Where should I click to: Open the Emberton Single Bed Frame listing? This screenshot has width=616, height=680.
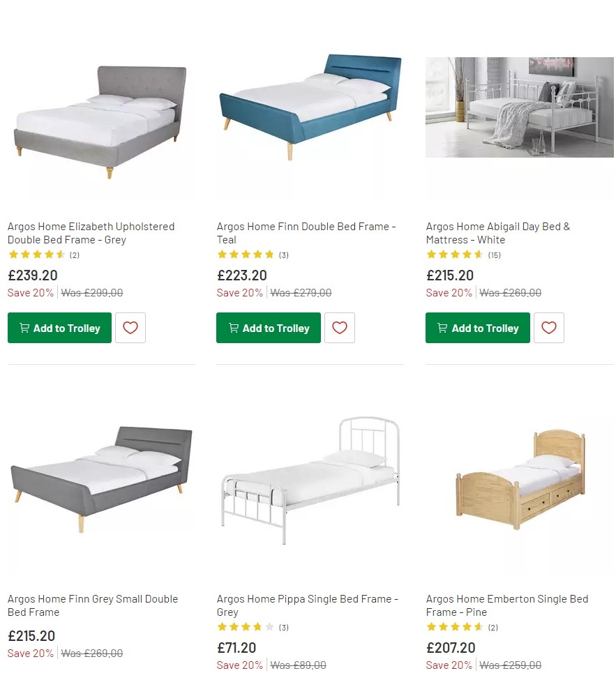coord(506,605)
